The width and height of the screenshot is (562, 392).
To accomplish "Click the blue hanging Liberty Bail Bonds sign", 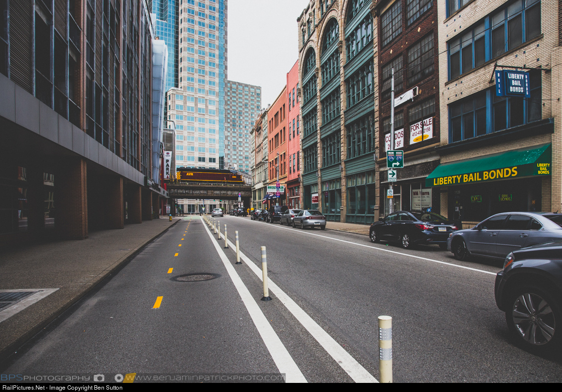I will coord(513,84).
